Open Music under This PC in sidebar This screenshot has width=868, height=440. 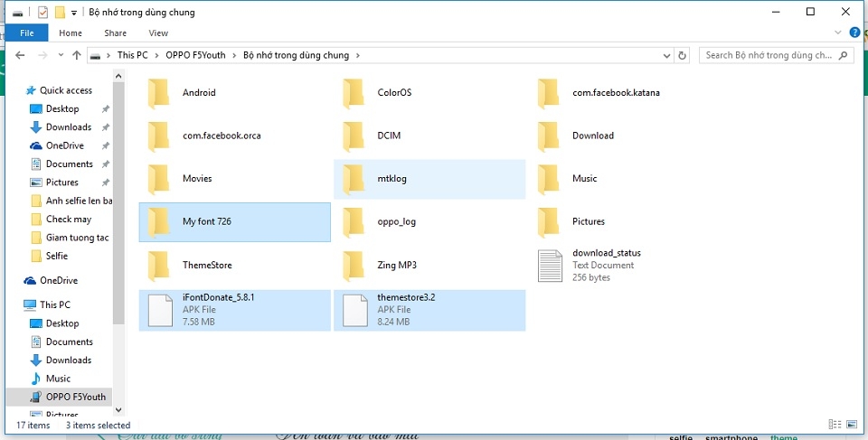[x=60, y=379]
